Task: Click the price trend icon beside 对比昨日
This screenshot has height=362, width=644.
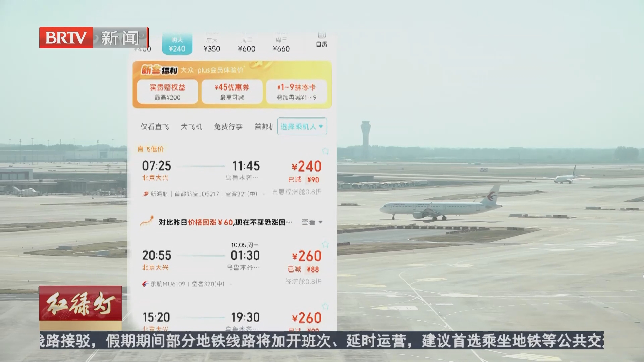Action: (147, 221)
